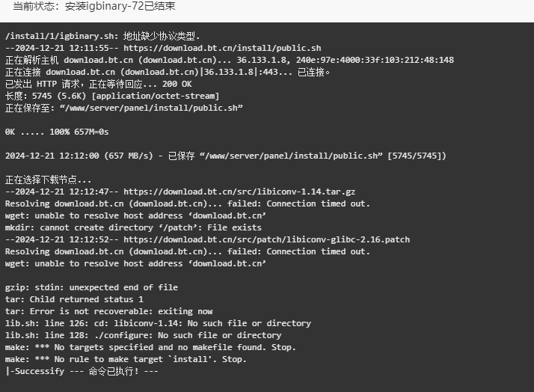The width and height of the screenshot is (534, 392).
Task: Click first 'Connection timed out' error line
Action: 187,203
